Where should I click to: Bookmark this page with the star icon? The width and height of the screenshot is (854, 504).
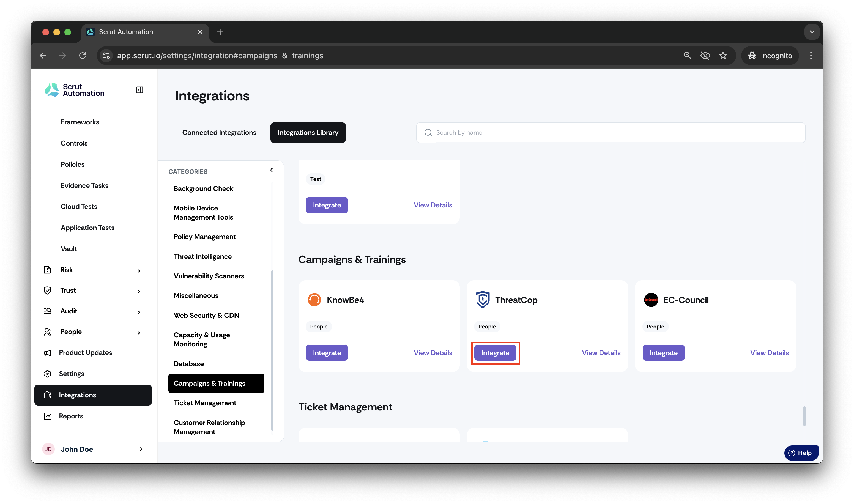(x=723, y=56)
